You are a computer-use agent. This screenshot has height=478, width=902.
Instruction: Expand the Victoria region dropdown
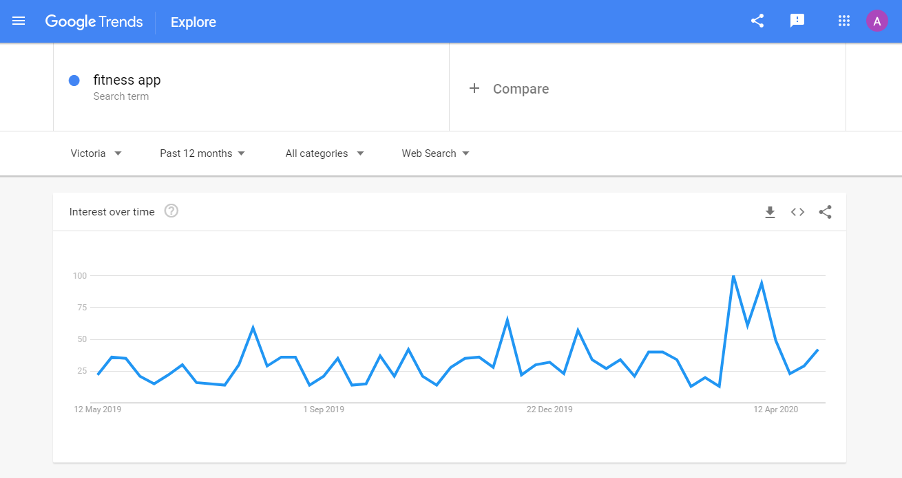(96, 154)
